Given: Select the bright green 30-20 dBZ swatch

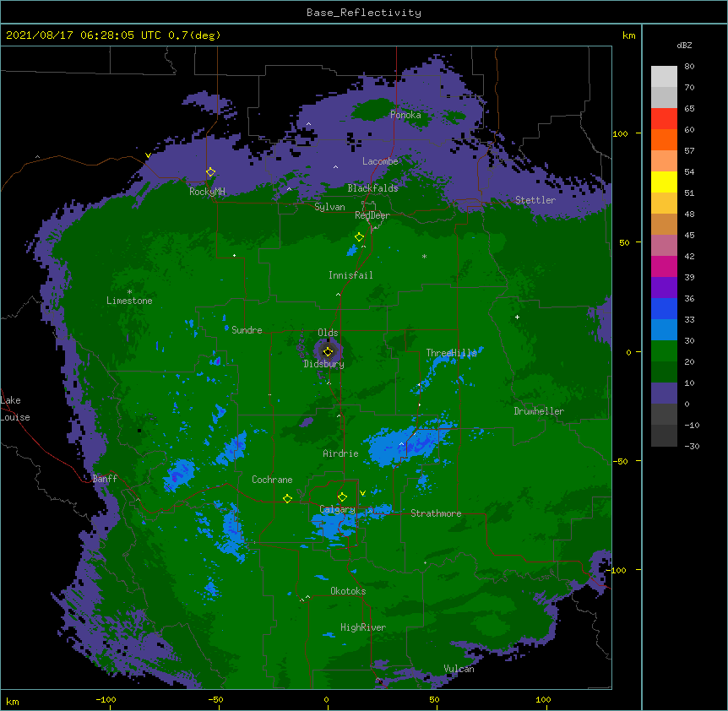Looking at the screenshot, I should [x=664, y=351].
